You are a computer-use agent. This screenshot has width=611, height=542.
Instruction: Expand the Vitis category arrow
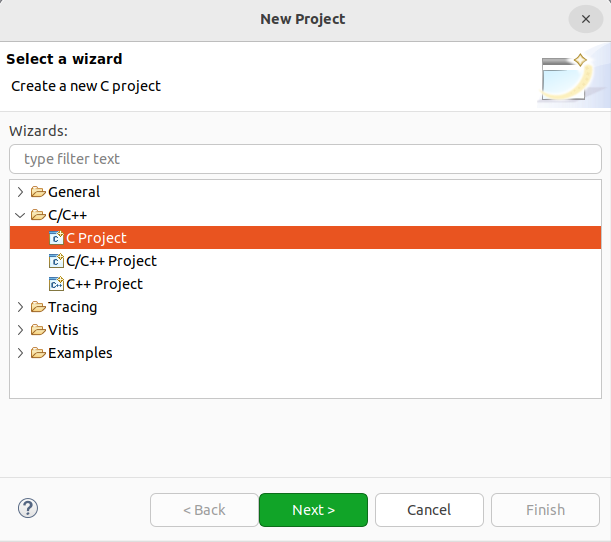tap(20, 330)
